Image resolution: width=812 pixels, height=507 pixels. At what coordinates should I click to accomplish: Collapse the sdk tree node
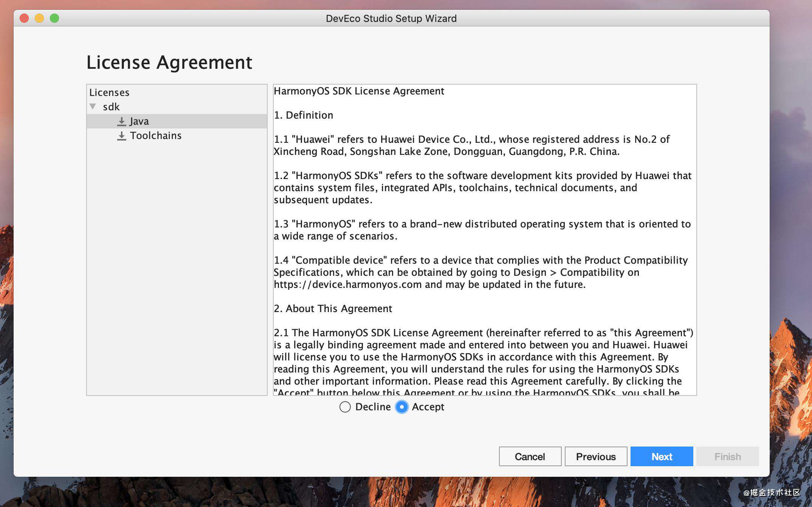click(x=93, y=107)
